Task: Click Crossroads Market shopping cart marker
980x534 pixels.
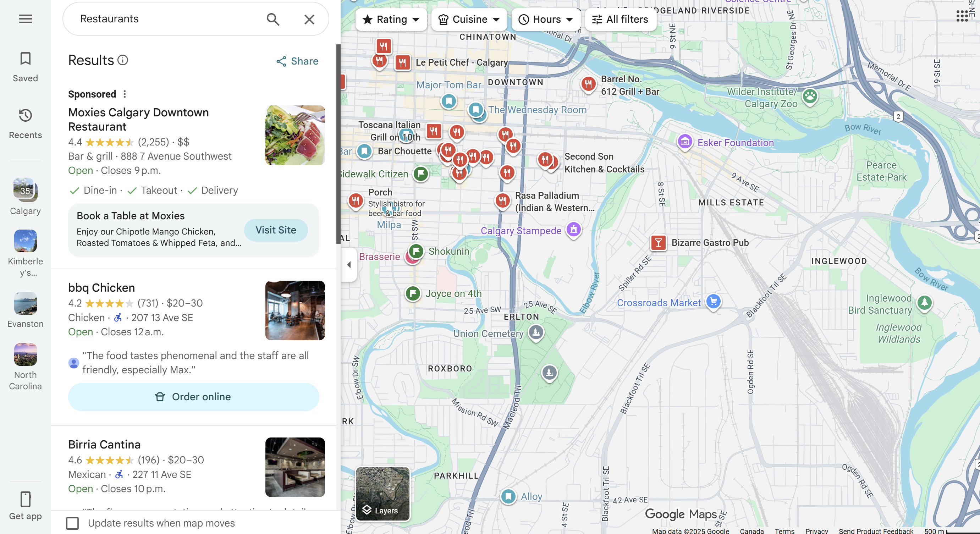Action: [713, 302]
